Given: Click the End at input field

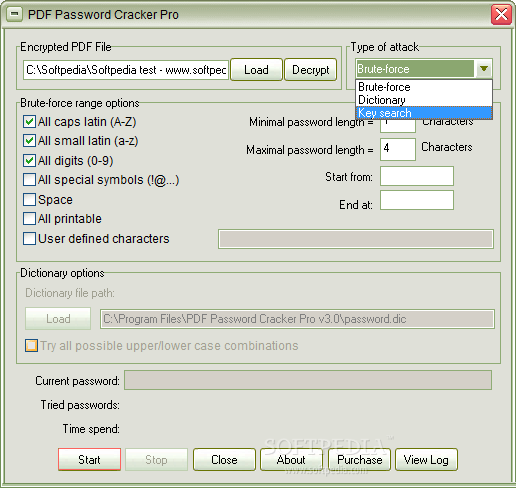Looking at the screenshot, I should click(x=417, y=200).
